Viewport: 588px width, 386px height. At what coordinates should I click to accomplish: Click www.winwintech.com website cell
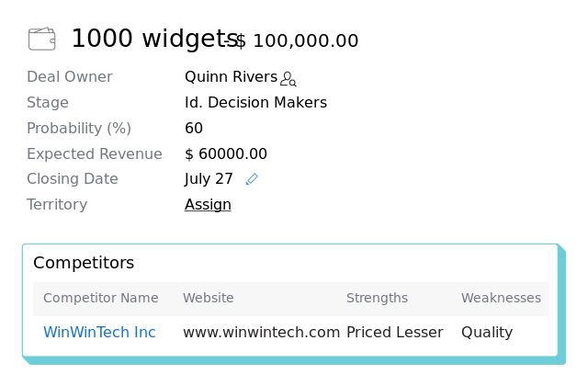pyautogui.click(x=261, y=333)
